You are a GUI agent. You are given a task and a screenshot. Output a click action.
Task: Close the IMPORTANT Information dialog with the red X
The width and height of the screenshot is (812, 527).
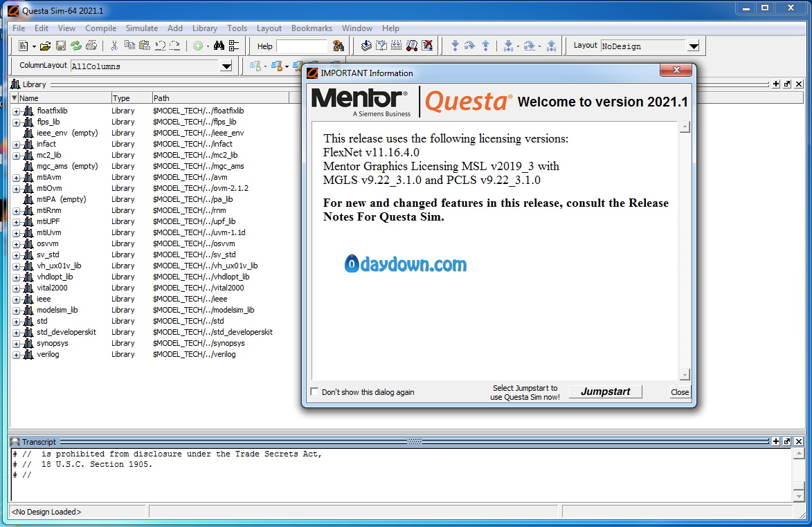click(676, 71)
